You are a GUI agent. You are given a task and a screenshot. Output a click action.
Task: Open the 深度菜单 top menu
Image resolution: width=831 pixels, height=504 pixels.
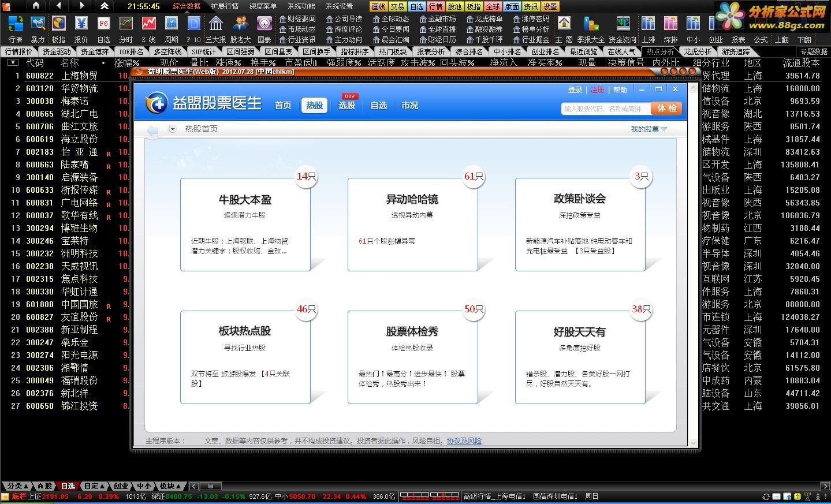point(263,6)
